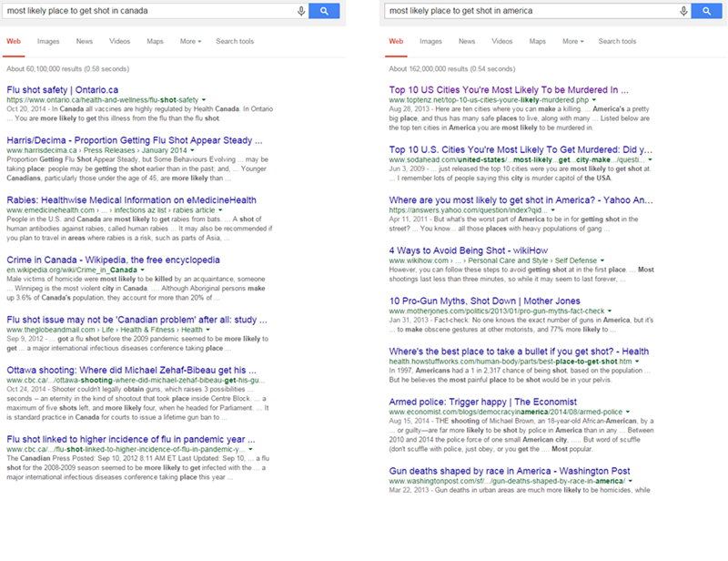Open the 'Flu shot safety | Ontario.ca' result
Screen dimensions: 728x561
point(62,89)
